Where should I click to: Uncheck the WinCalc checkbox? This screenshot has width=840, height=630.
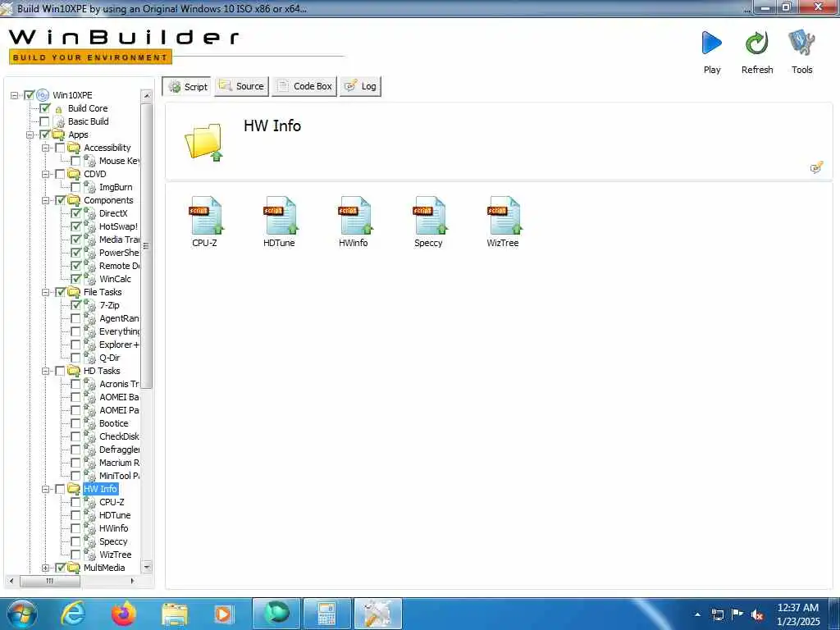[x=76, y=279]
